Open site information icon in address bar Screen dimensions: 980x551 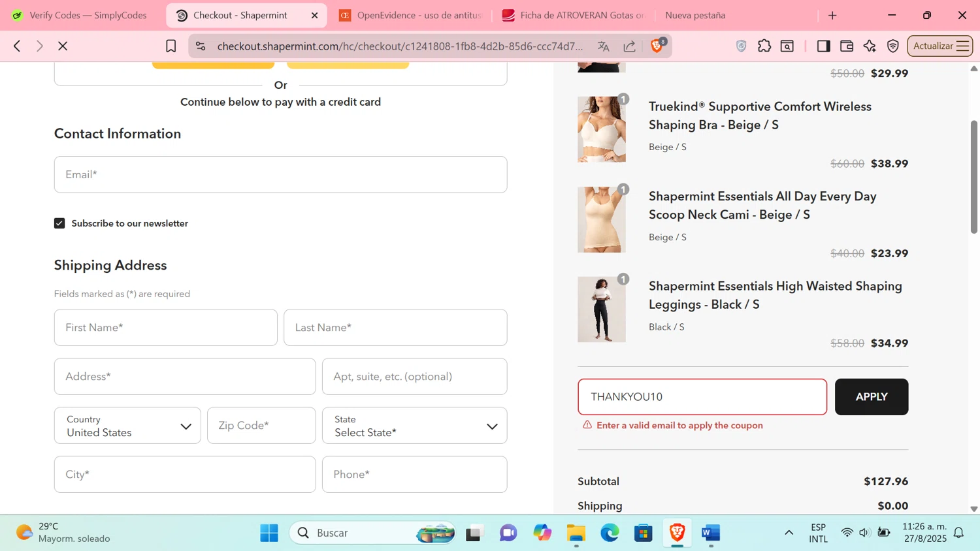coord(201,46)
